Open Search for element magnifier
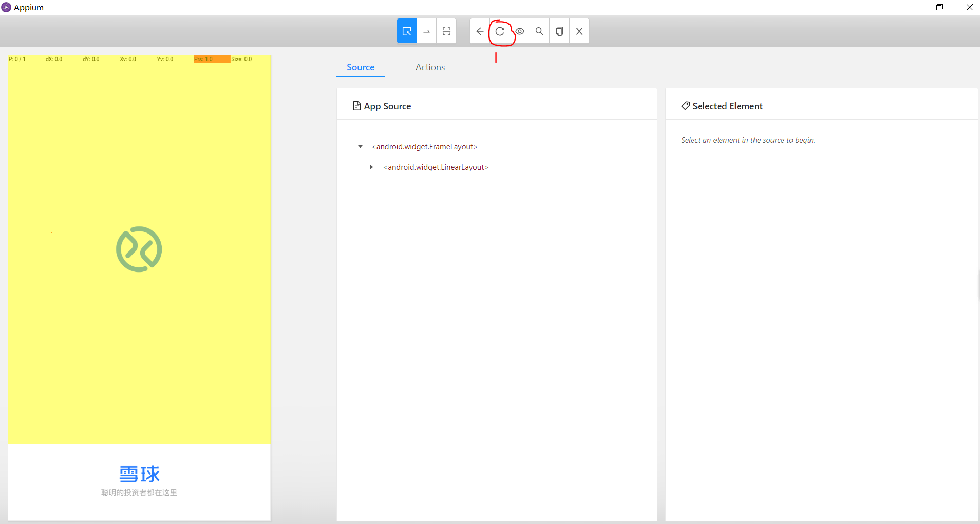The image size is (980, 524). [x=539, y=31]
